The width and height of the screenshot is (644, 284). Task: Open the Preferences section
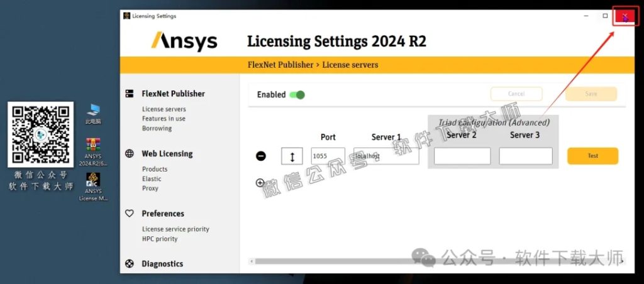(163, 214)
